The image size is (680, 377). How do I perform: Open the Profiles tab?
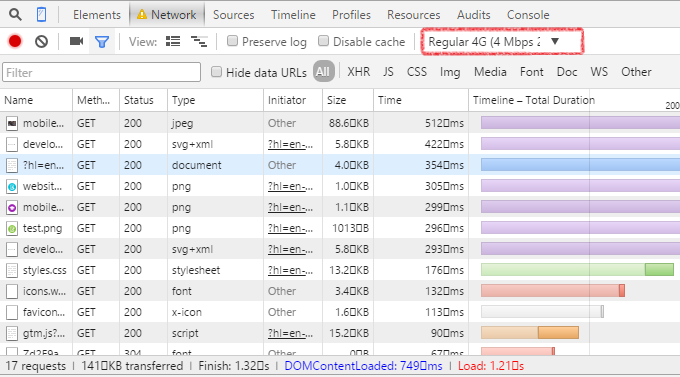click(351, 15)
